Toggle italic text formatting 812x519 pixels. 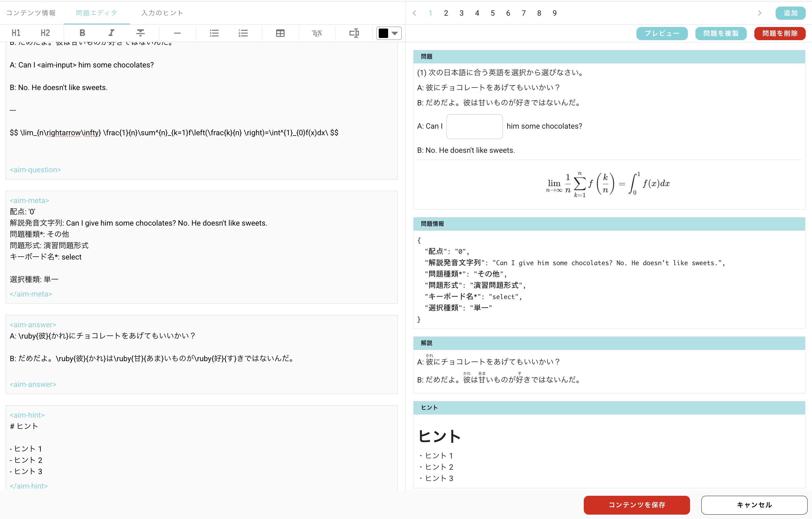click(111, 33)
